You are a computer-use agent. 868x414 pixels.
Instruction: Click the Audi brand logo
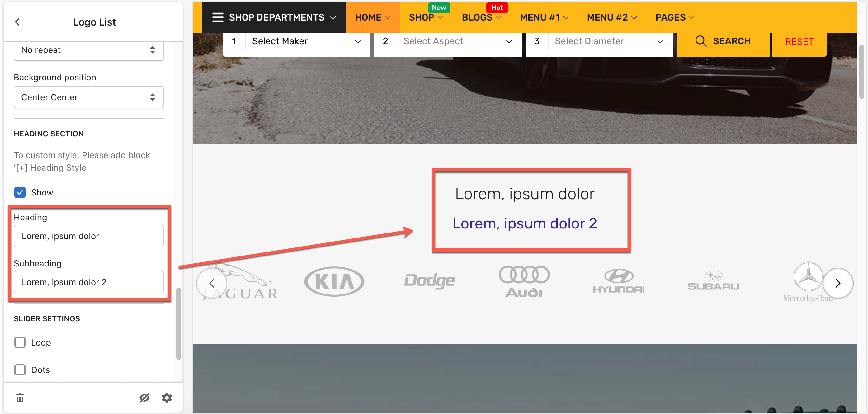click(524, 281)
